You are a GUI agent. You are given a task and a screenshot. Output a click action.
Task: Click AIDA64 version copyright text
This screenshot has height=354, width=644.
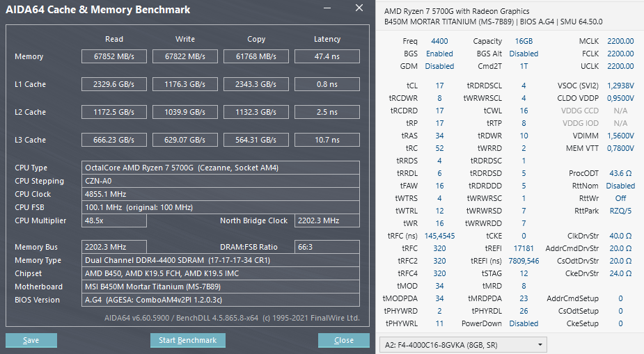[232, 318]
